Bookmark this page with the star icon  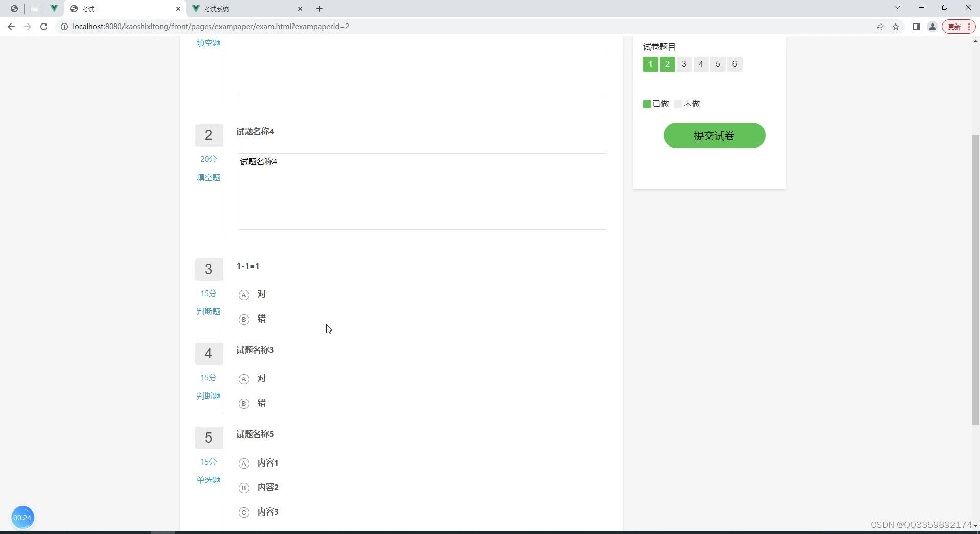coord(896,27)
